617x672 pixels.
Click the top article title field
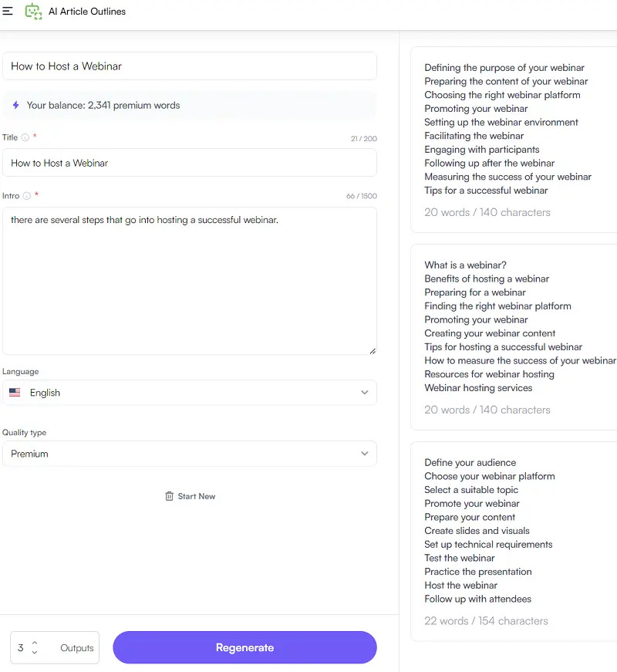click(190, 66)
